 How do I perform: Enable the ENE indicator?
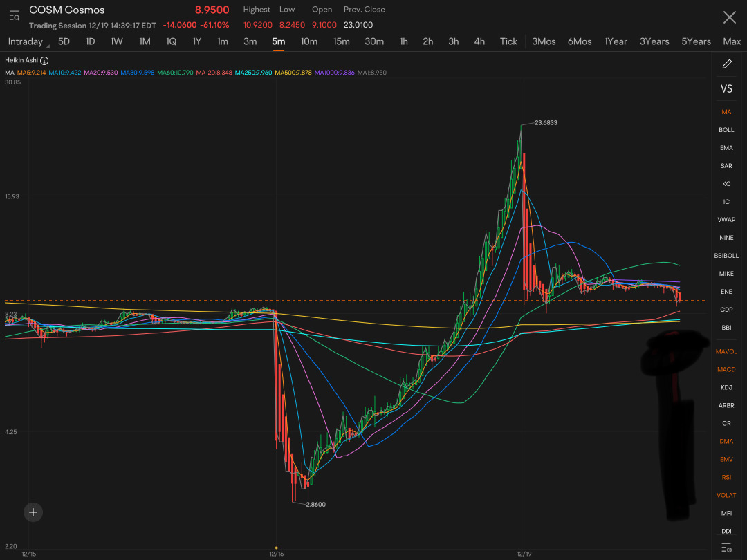click(726, 292)
